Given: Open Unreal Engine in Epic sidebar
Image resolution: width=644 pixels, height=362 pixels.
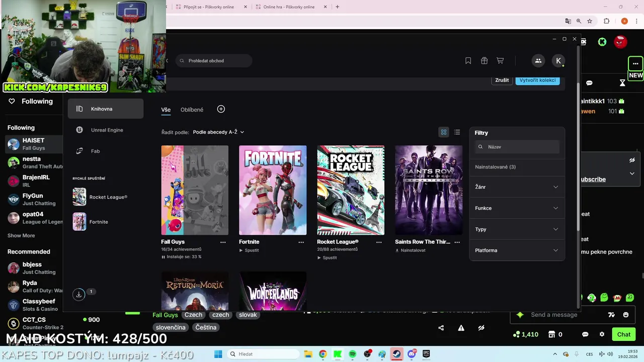Looking at the screenshot, I should coord(106,130).
